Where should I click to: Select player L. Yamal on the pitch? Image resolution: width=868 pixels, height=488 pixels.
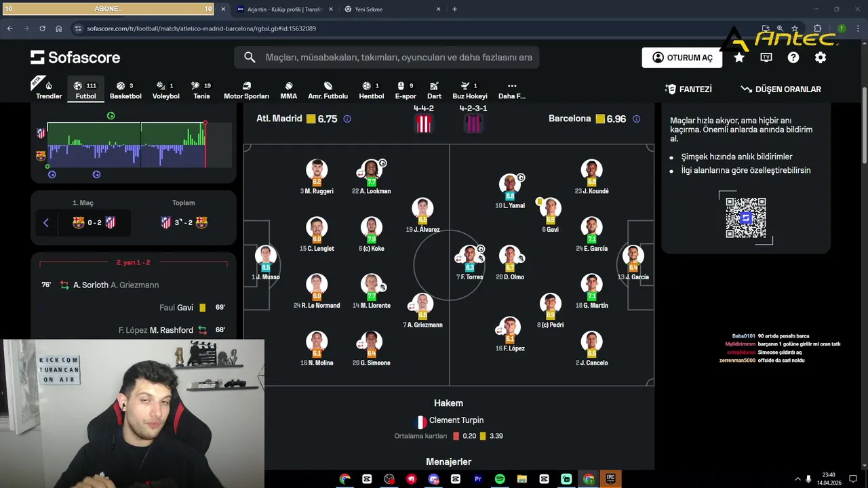point(510,191)
